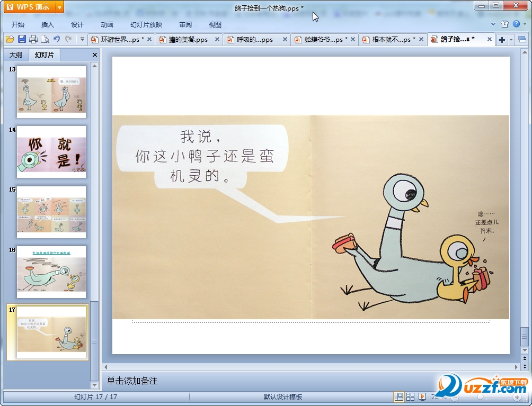Expand the quick access toolbar options arrow
532x406 pixels.
click(82, 39)
